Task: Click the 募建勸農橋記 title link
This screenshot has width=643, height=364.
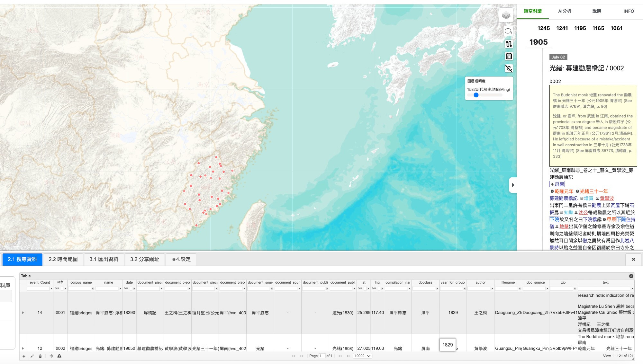Action: (563, 199)
